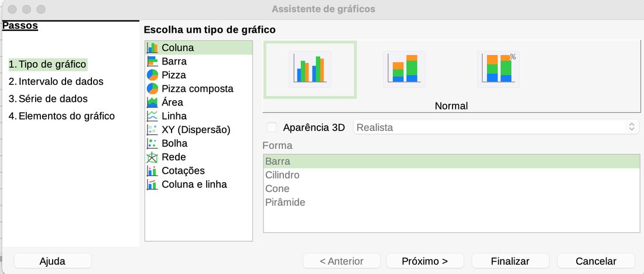Select the Normal column subtype thumbnail
Image resolution: width=644 pixels, height=274 pixels.
pyautogui.click(x=310, y=70)
